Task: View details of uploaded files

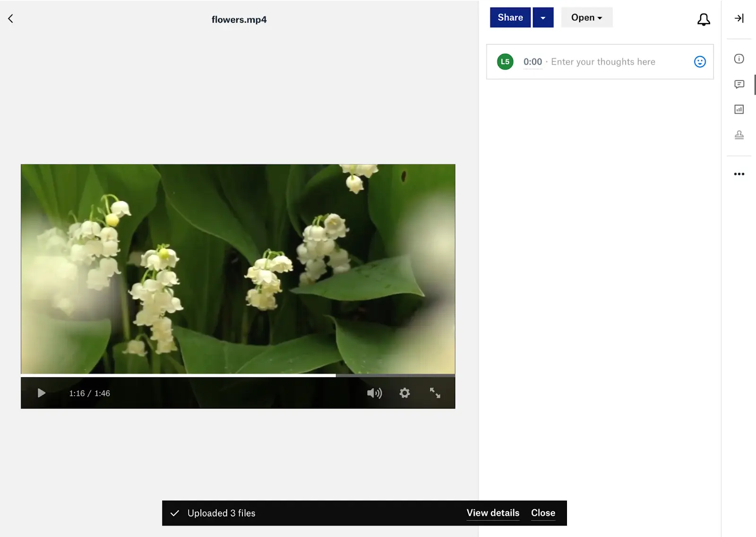Action: click(x=492, y=513)
